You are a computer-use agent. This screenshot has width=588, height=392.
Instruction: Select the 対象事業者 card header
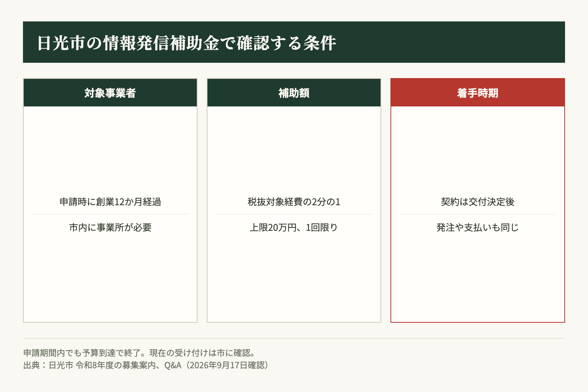pyautogui.click(x=110, y=93)
